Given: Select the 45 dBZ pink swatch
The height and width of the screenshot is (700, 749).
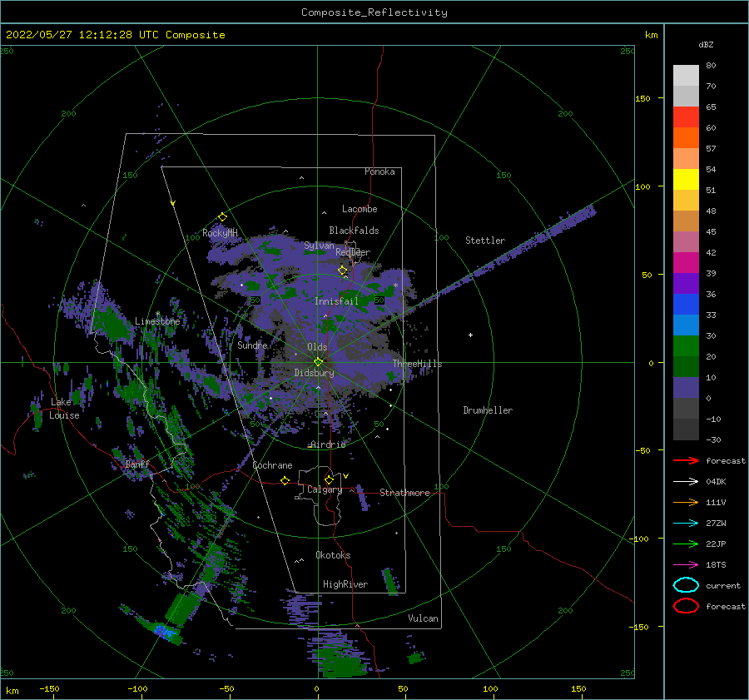Looking at the screenshot, I should pos(686,241).
